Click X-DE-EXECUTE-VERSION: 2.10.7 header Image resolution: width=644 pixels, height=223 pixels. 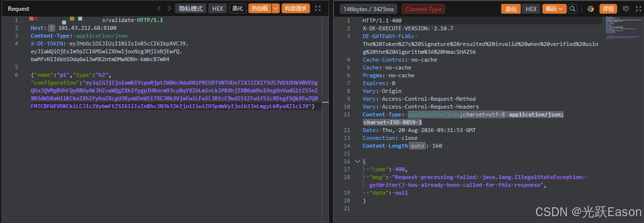pyautogui.click(x=408, y=28)
